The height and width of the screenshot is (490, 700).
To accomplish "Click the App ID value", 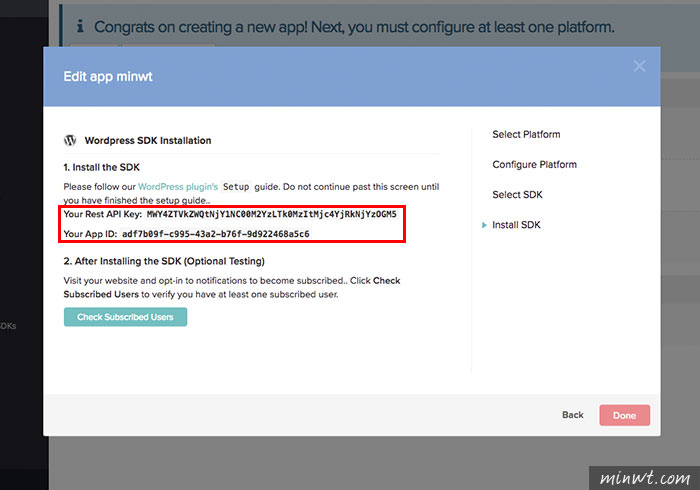I will coord(216,234).
